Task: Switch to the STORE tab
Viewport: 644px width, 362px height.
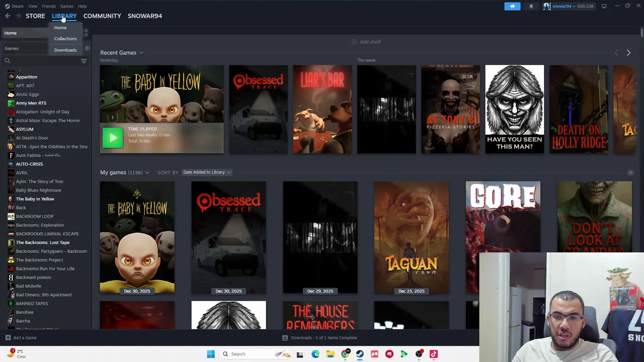Action: click(35, 16)
